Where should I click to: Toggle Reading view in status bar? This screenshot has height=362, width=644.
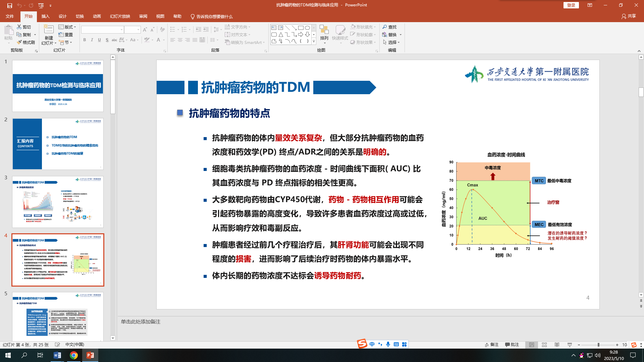coord(557,345)
